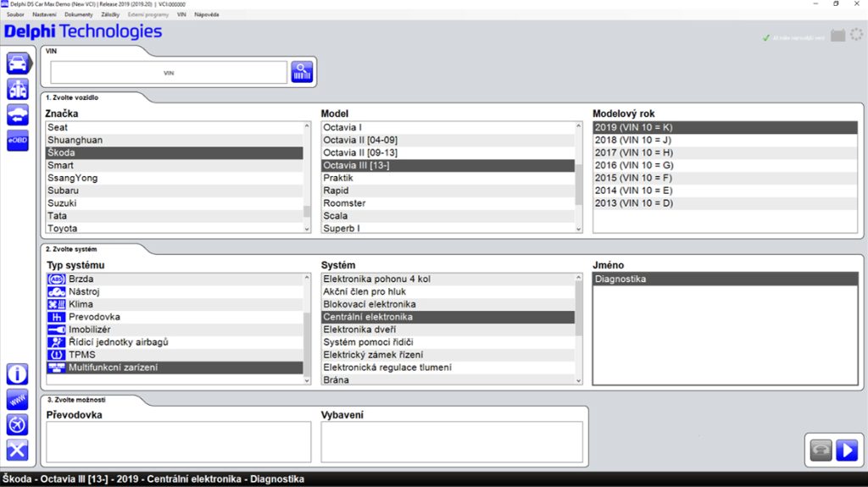The height and width of the screenshot is (487, 868).
Task: Select Roomster model
Action: click(x=448, y=203)
